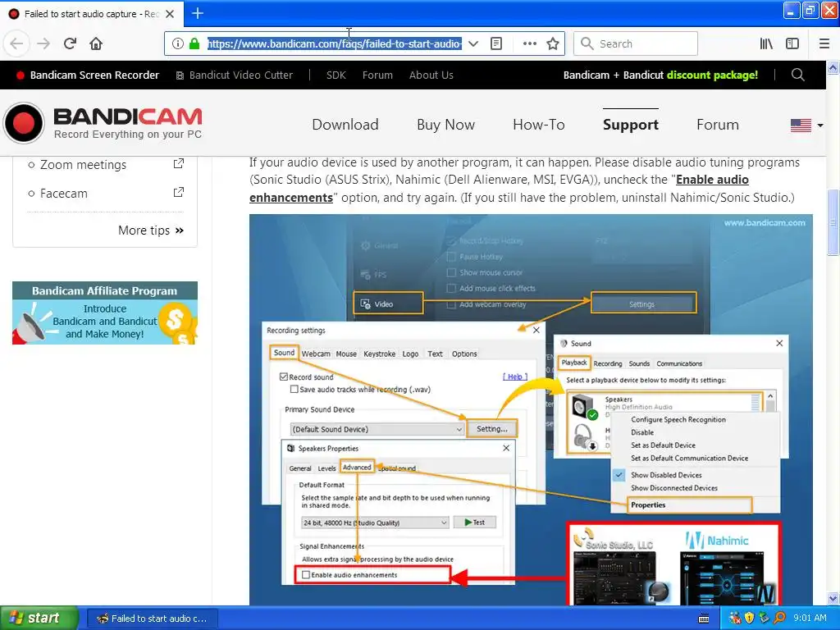840x630 pixels.
Task: Click the URL address field
Action: click(334, 44)
